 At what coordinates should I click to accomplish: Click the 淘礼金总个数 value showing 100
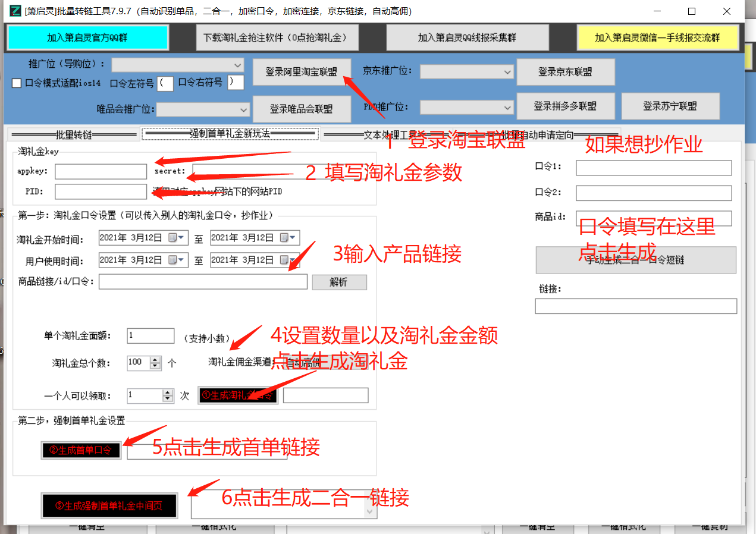(x=139, y=362)
